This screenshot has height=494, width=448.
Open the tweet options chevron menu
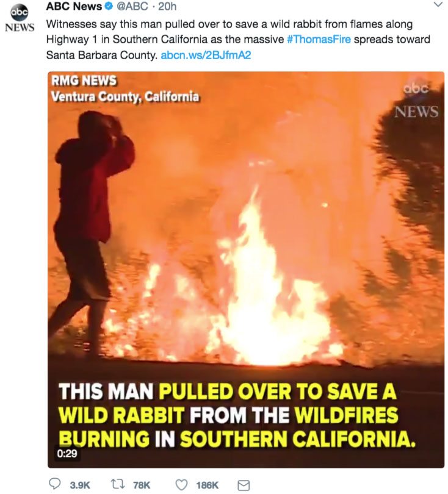click(x=438, y=5)
